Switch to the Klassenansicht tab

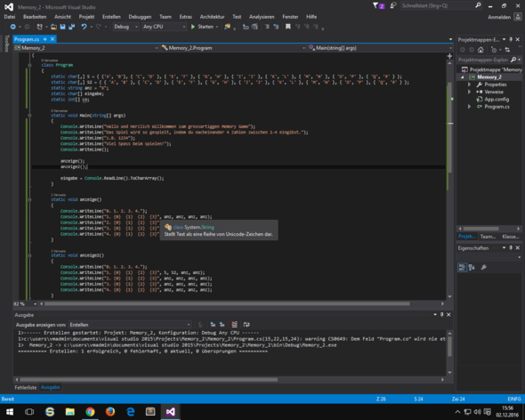tap(511, 237)
